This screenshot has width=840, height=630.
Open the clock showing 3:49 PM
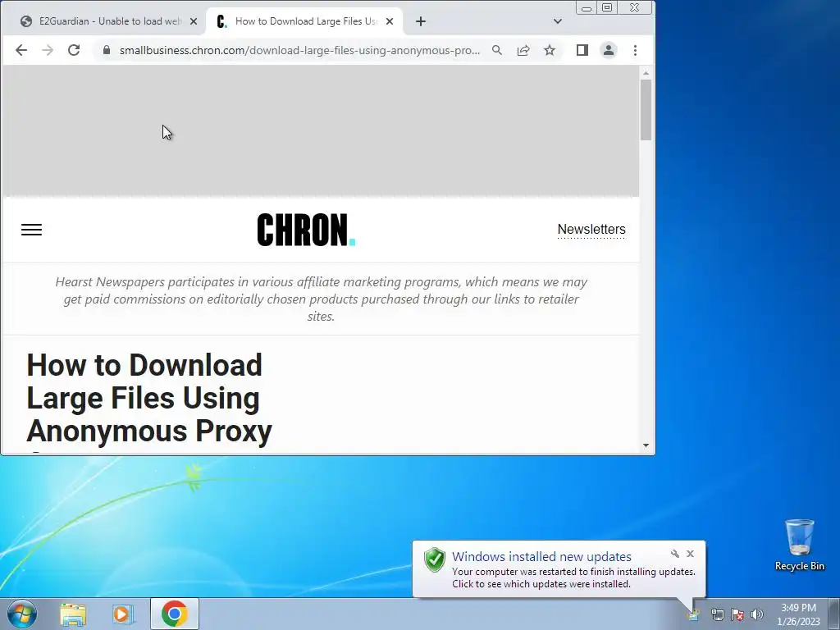(798, 614)
